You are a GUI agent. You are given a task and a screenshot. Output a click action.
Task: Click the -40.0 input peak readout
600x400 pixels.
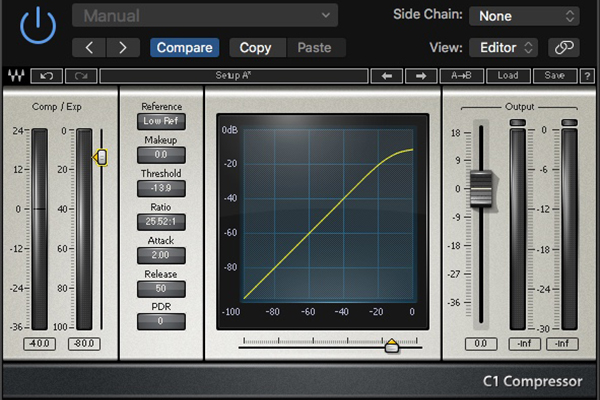point(39,344)
